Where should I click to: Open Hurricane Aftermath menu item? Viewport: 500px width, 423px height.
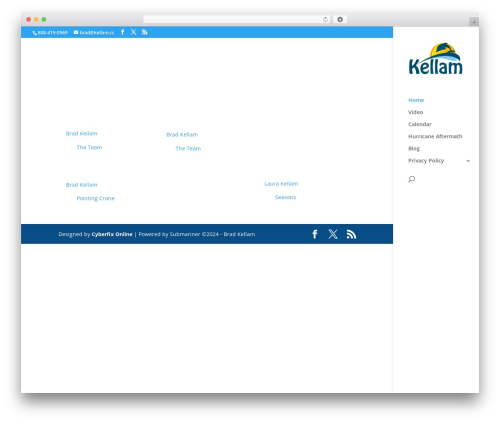tap(435, 136)
